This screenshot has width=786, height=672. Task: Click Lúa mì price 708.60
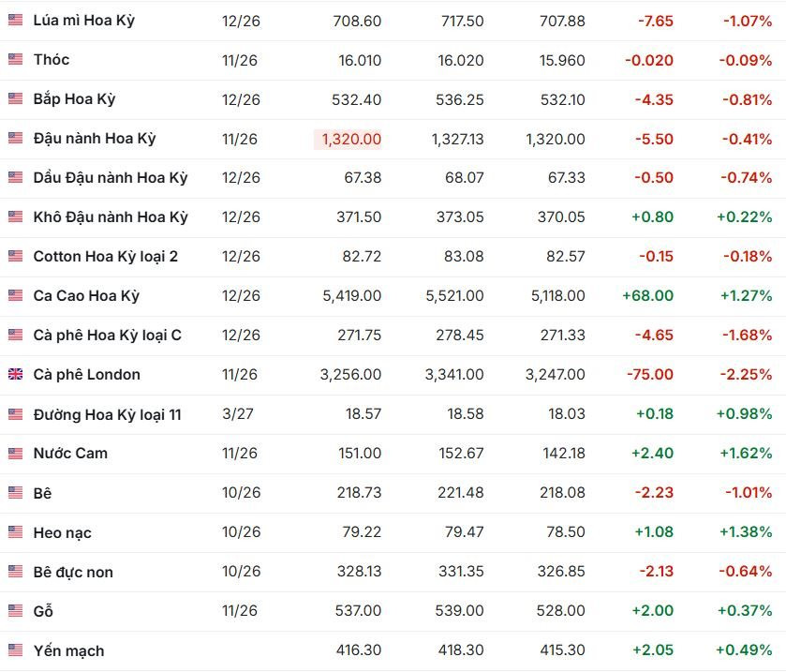(x=357, y=21)
